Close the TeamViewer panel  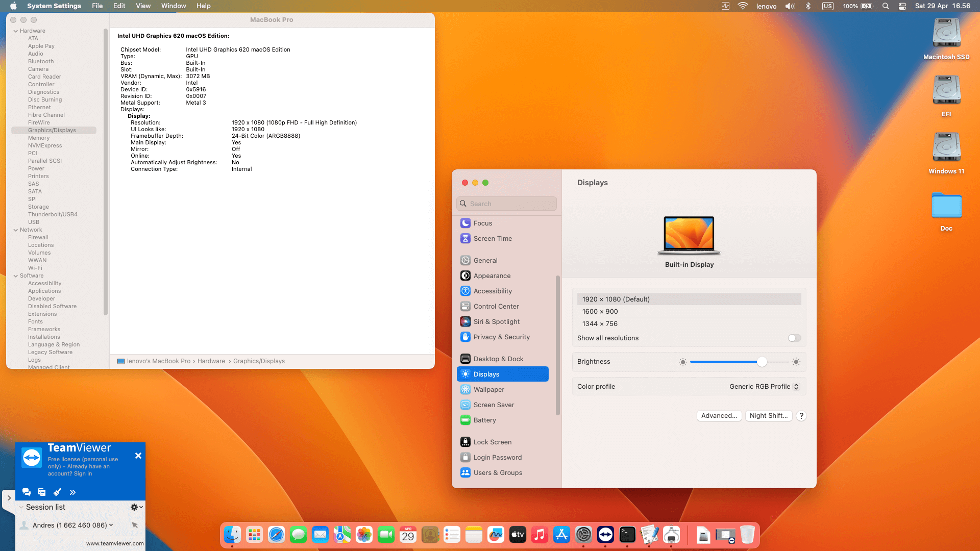(x=138, y=456)
